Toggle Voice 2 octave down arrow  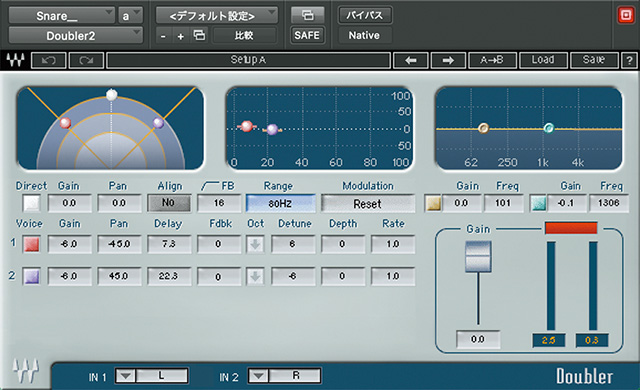(x=255, y=277)
